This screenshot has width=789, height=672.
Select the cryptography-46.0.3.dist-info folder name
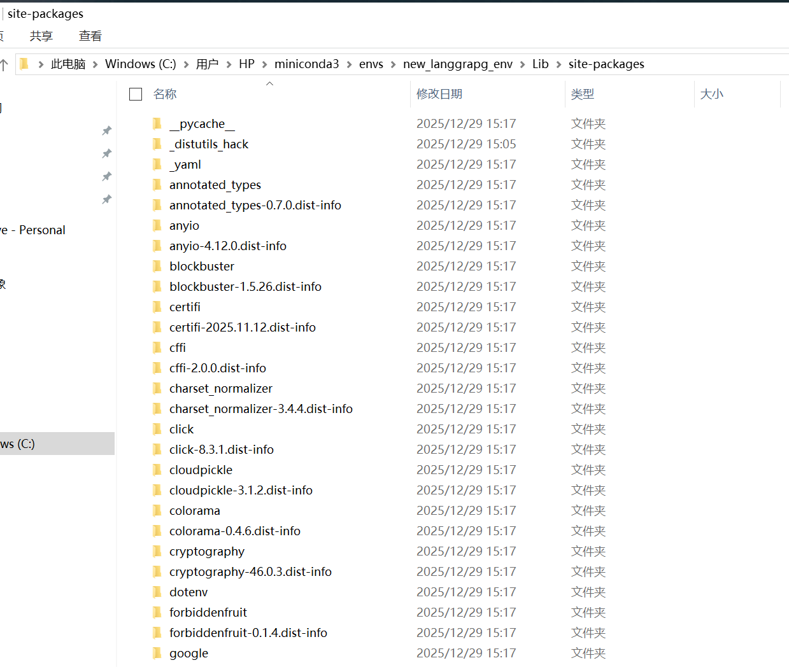pos(250,571)
